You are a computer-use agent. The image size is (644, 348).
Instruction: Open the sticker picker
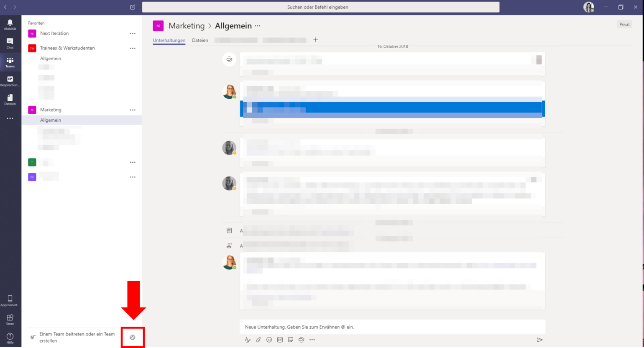tap(291, 340)
